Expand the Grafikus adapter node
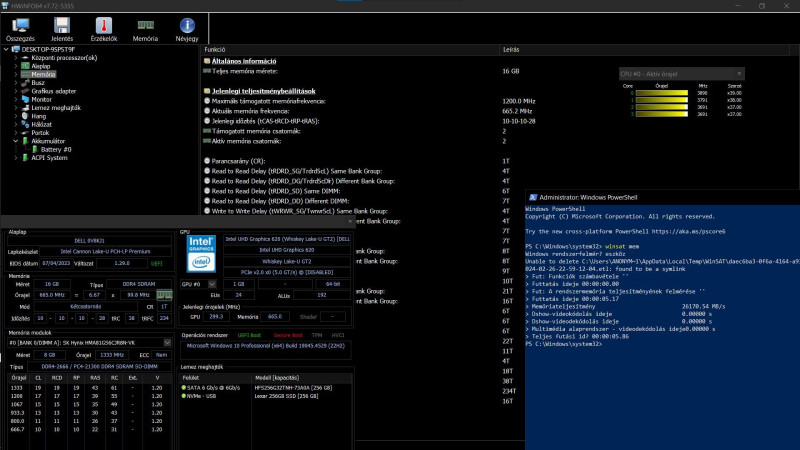The width and height of the screenshot is (800, 450). click(x=16, y=91)
